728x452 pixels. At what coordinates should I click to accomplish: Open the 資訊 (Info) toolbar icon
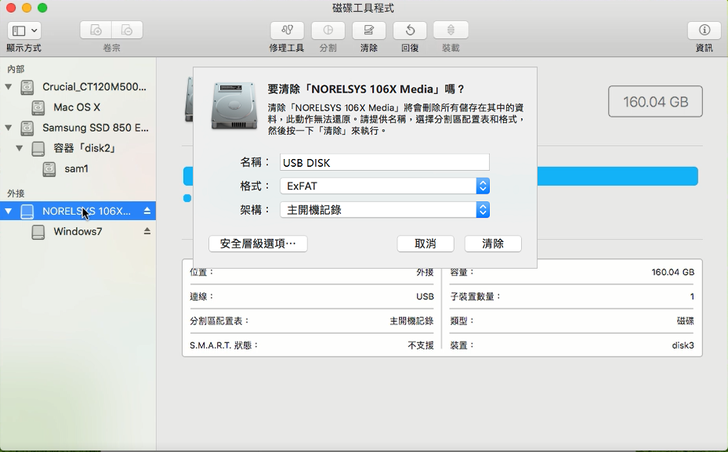click(x=703, y=30)
